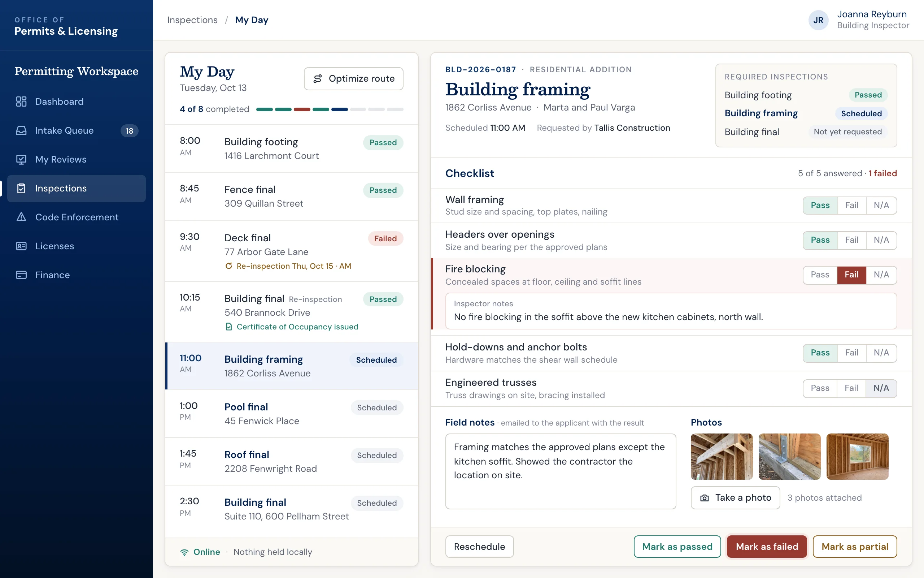924x578 pixels.
Task: Set Wall framing to Fail
Action: coord(851,205)
